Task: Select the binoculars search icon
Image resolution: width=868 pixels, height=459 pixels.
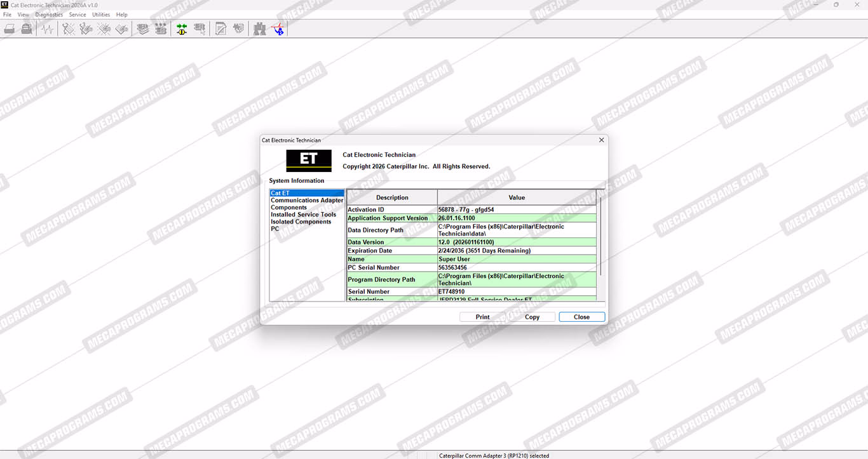Action: [x=259, y=29]
